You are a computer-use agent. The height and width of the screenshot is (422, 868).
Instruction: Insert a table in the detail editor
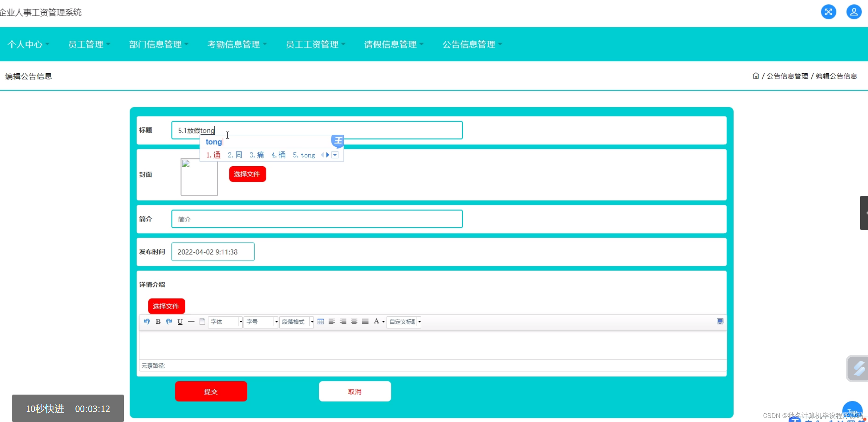[x=320, y=322]
